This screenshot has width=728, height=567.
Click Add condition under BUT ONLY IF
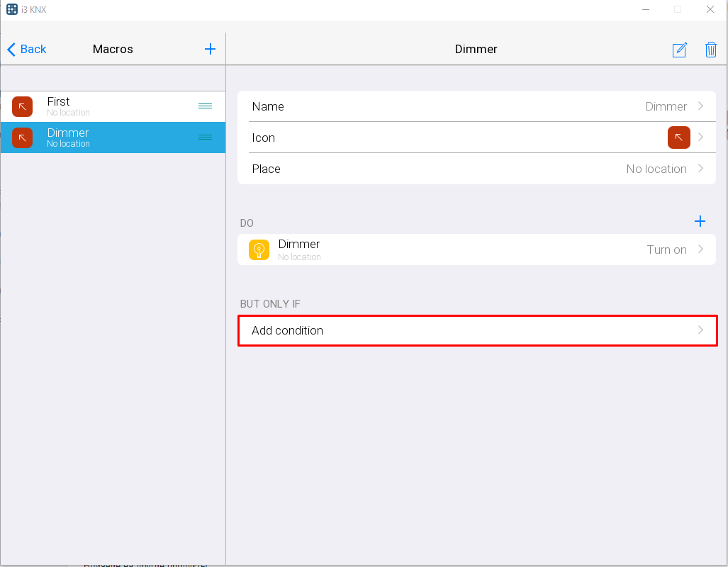(476, 330)
